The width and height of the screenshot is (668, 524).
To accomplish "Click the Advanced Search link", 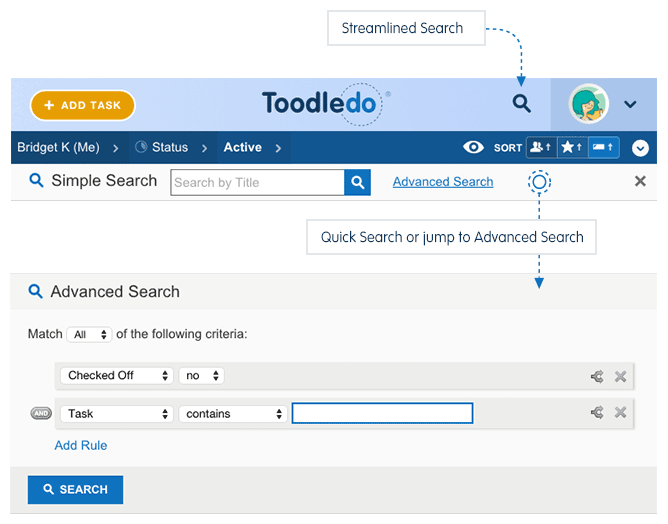I will (x=443, y=182).
